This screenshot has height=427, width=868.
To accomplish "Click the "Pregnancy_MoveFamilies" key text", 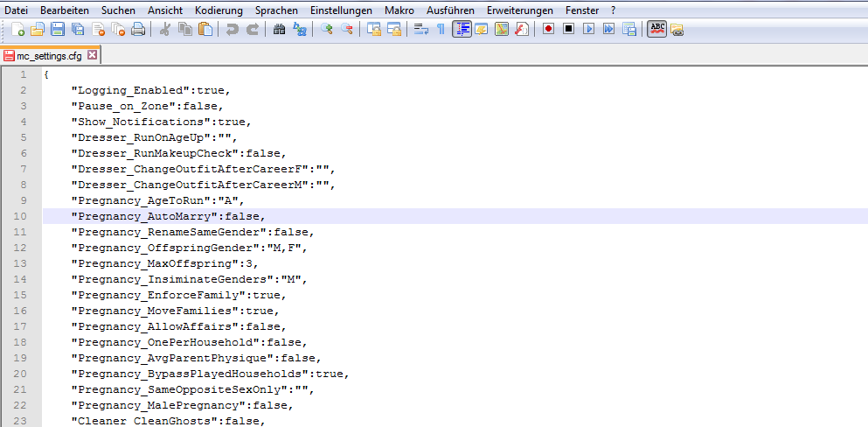I will click(x=156, y=311).
